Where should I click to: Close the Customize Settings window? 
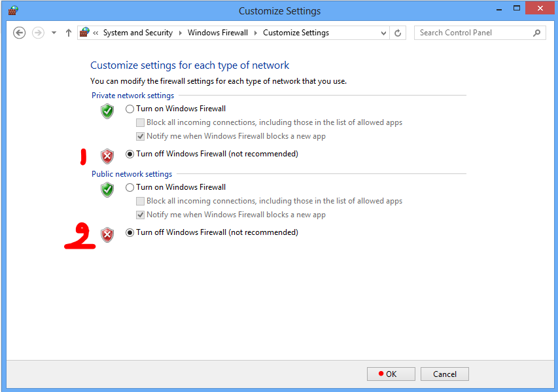(540, 9)
